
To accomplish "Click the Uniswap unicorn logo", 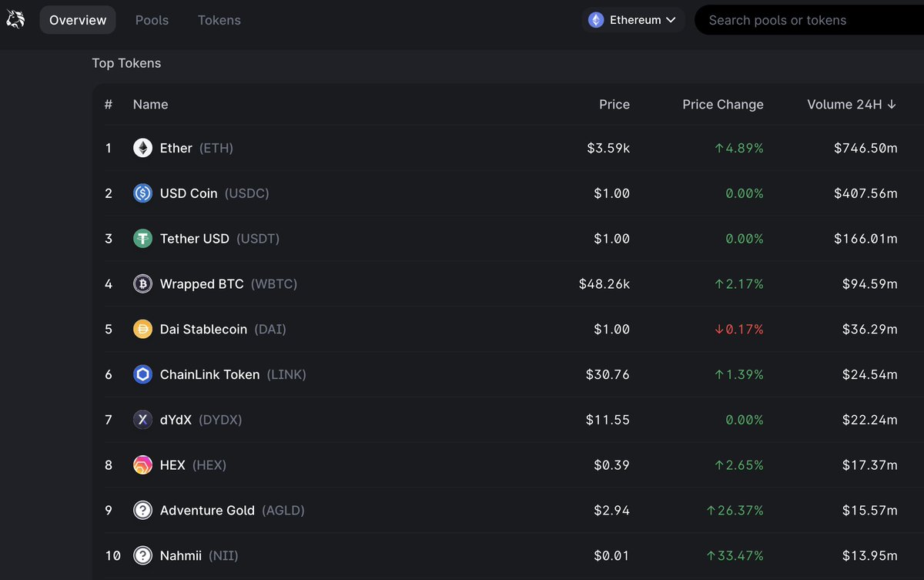I will click(16, 20).
